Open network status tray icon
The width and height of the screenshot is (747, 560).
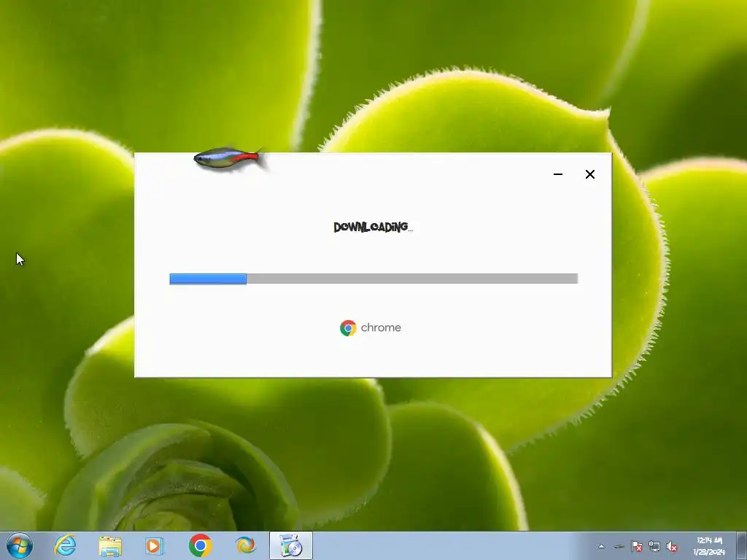click(x=654, y=547)
